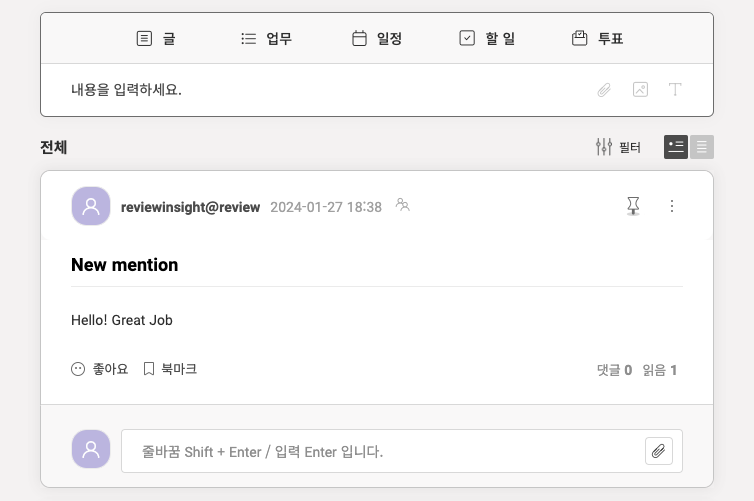
Task: Toggle 좋아요 like on the post
Action: [100, 369]
